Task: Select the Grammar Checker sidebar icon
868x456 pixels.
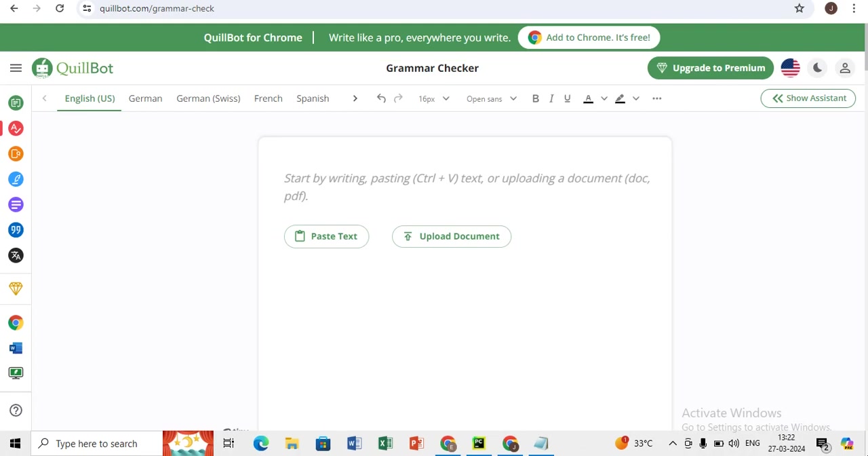Action: coord(16,128)
